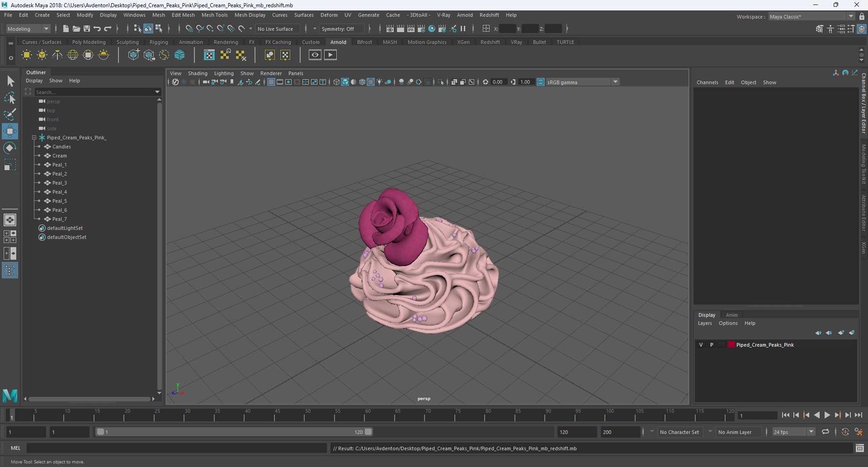Click the Arnold TX Manager checker icon
Screen dimensions: 868x467
tap(209, 55)
